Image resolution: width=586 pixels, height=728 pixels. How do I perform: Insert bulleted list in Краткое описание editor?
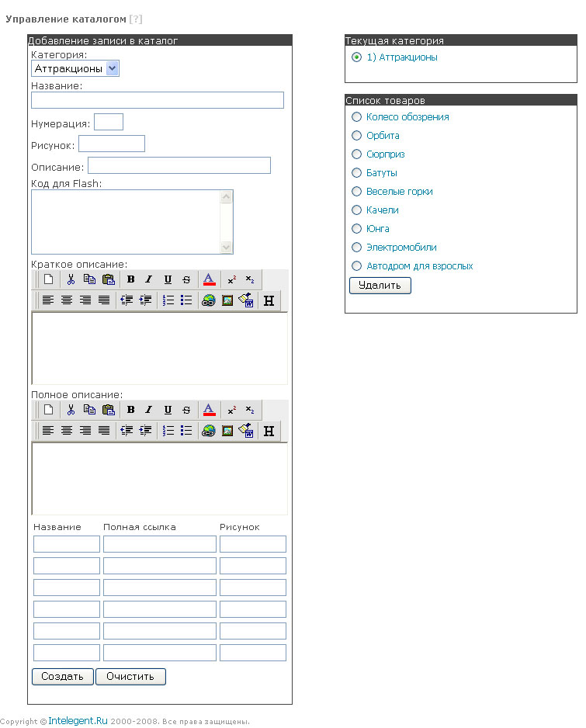(186, 300)
